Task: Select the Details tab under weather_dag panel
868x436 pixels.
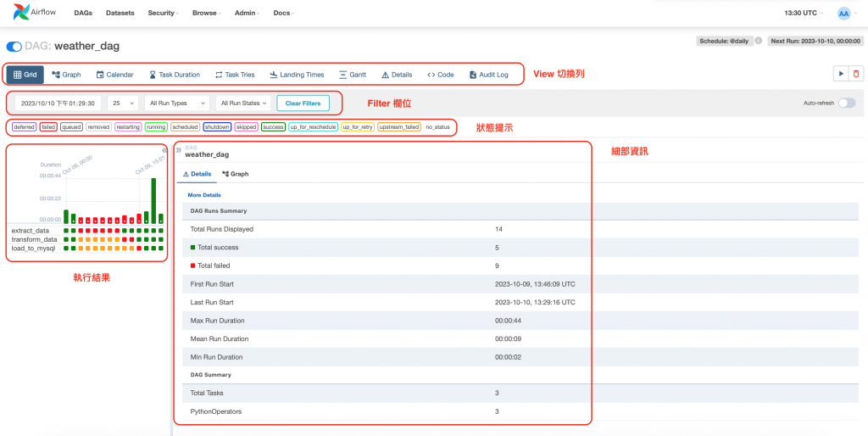Action: tap(197, 174)
